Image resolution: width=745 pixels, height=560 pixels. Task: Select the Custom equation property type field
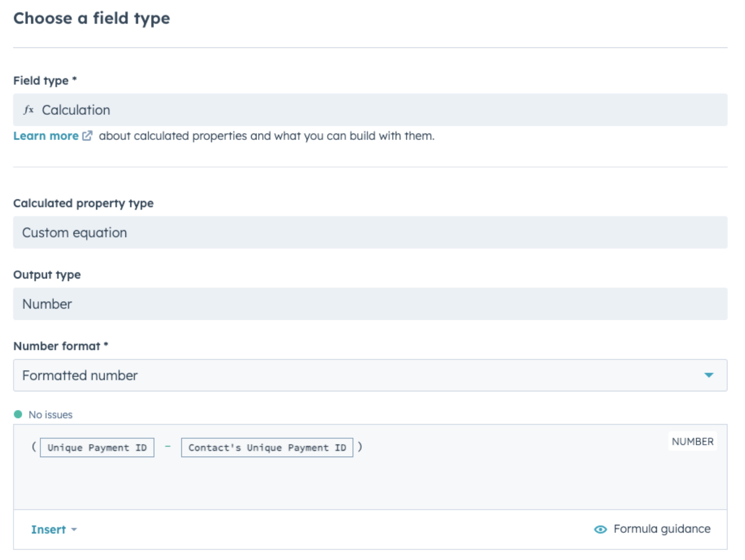tap(370, 233)
